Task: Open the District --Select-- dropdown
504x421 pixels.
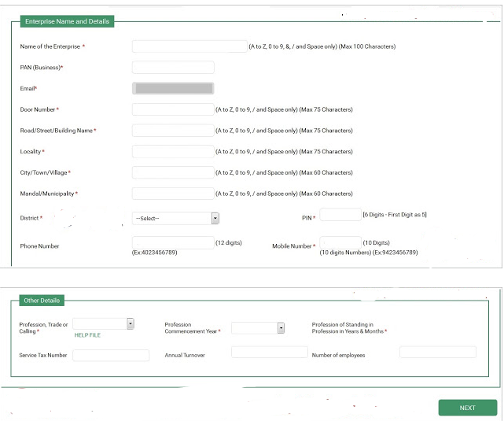Action: click(x=175, y=218)
